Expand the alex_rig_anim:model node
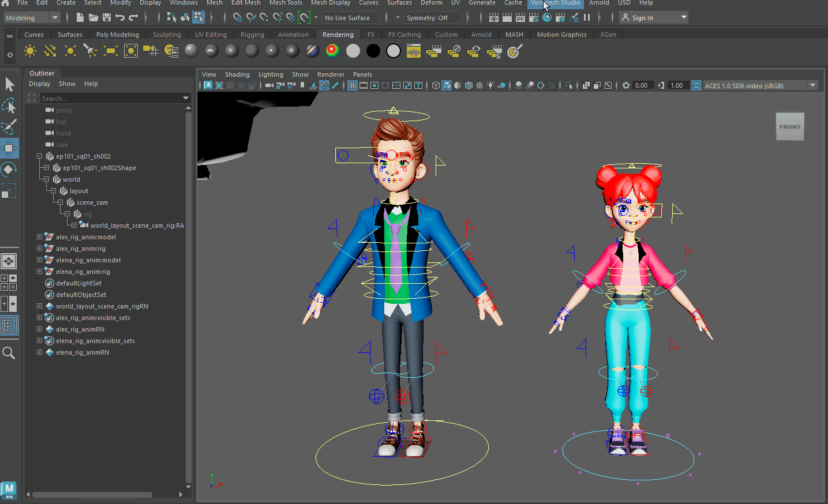The image size is (828, 504). tap(39, 237)
